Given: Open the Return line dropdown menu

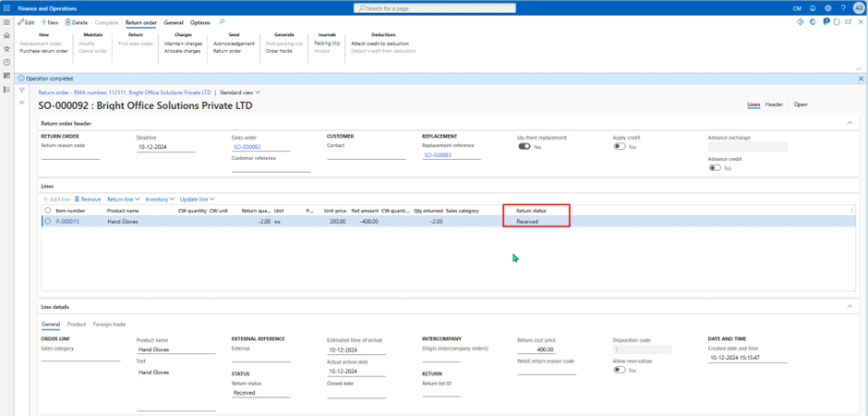Looking at the screenshot, I should click(123, 199).
